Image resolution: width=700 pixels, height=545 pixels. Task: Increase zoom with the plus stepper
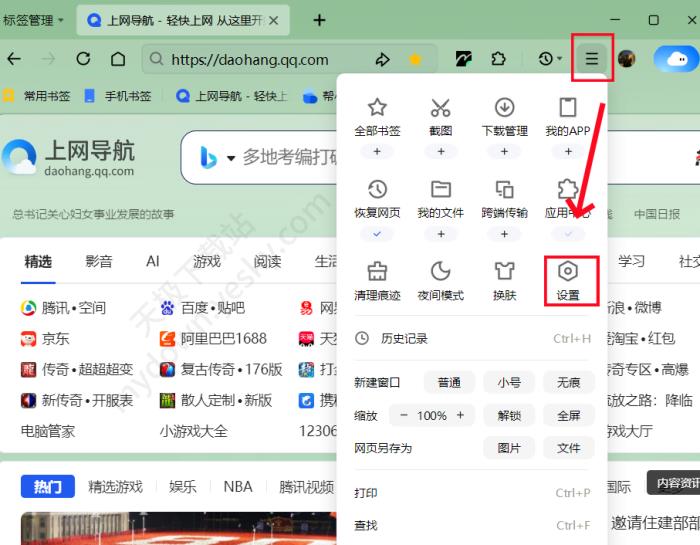point(460,415)
